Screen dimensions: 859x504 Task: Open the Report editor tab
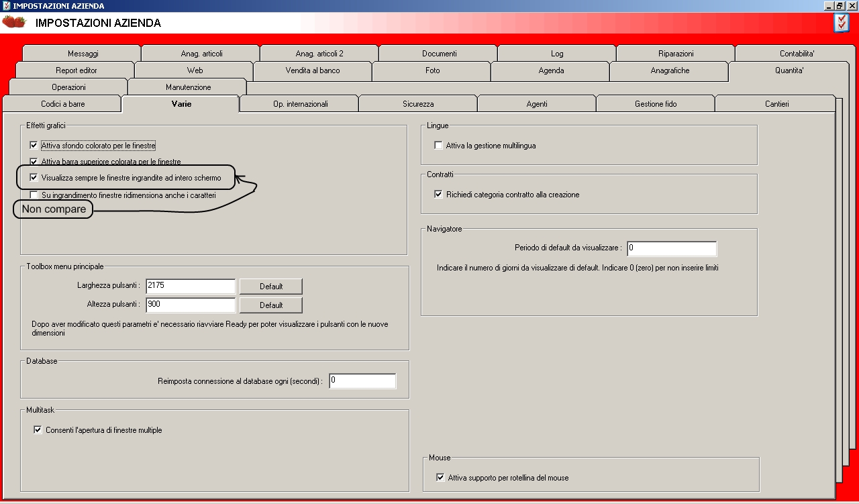[x=75, y=70]
